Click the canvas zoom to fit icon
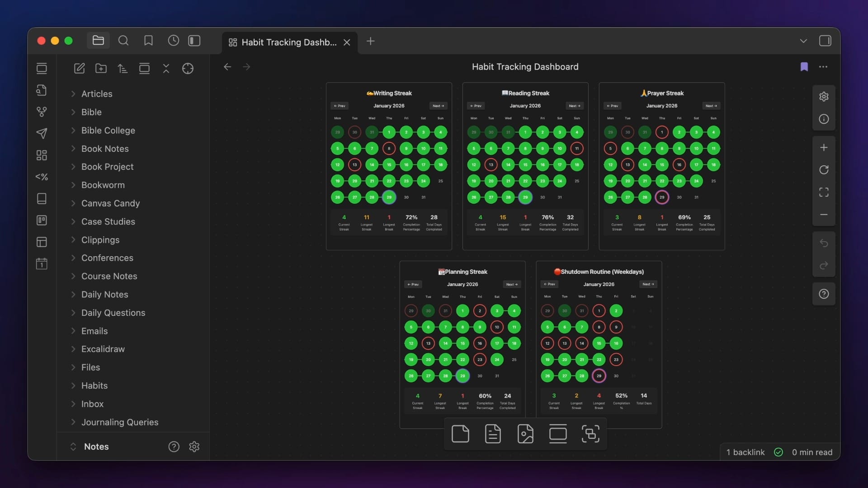 click(824, 192)
